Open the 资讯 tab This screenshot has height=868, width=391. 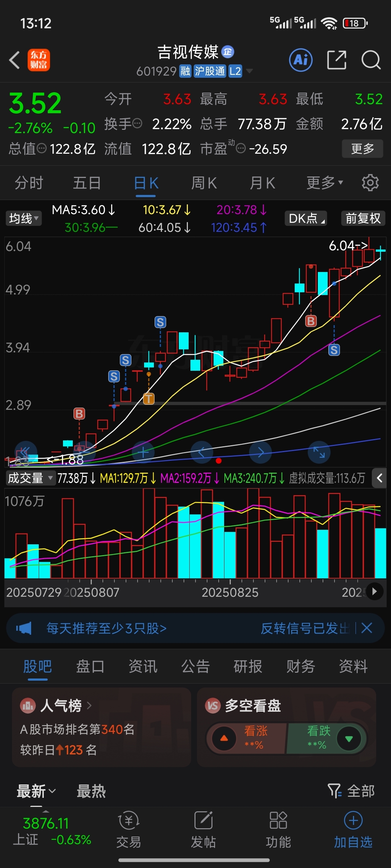[143, 666]
